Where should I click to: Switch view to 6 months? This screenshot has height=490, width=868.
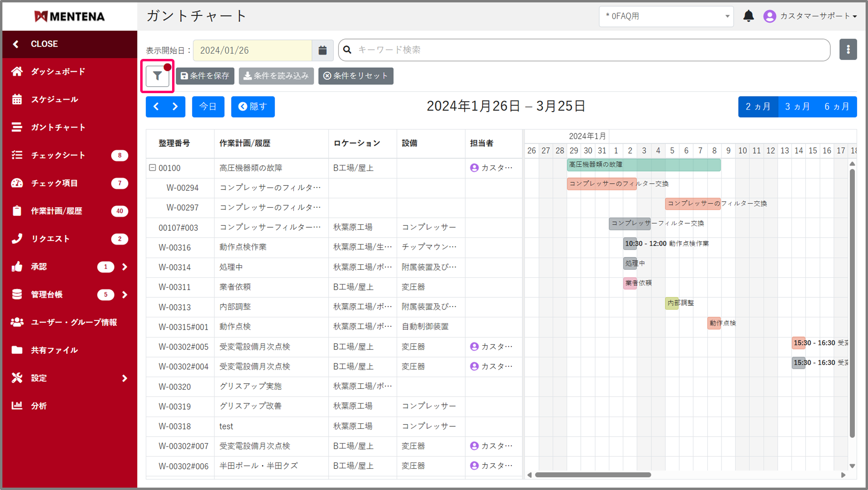point(837,107)
